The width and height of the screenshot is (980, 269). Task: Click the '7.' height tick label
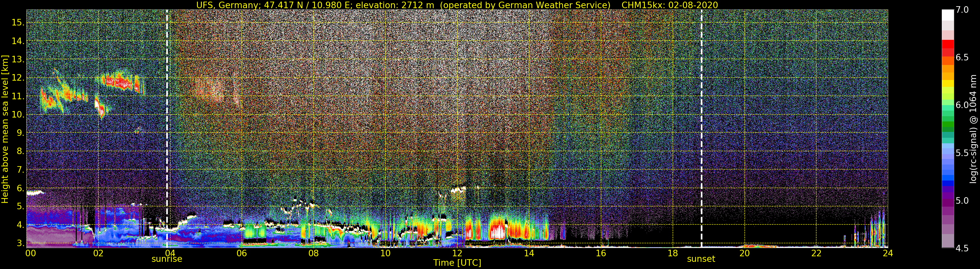(20, 170)
